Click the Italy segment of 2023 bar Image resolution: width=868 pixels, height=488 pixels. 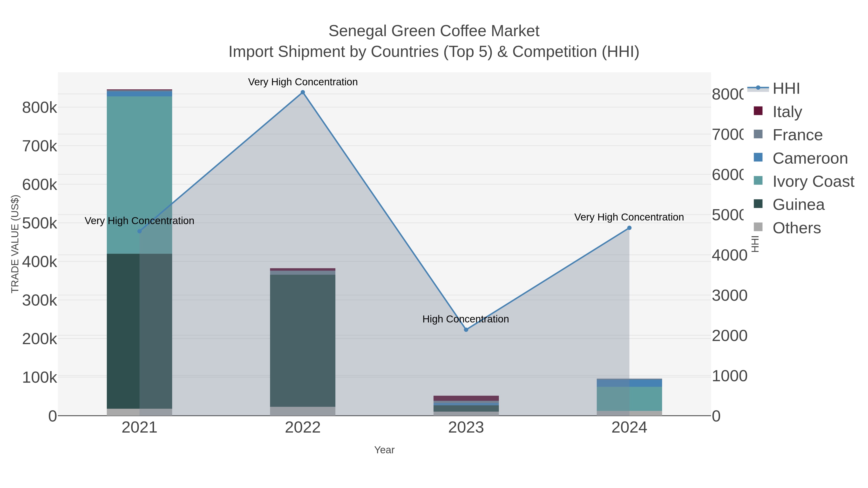466,398
